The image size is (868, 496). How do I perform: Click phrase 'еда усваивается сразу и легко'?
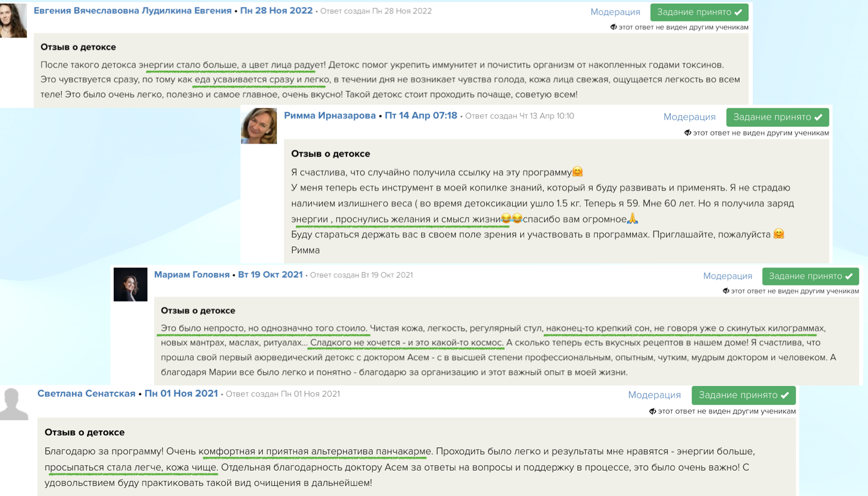tap(262, 80)
